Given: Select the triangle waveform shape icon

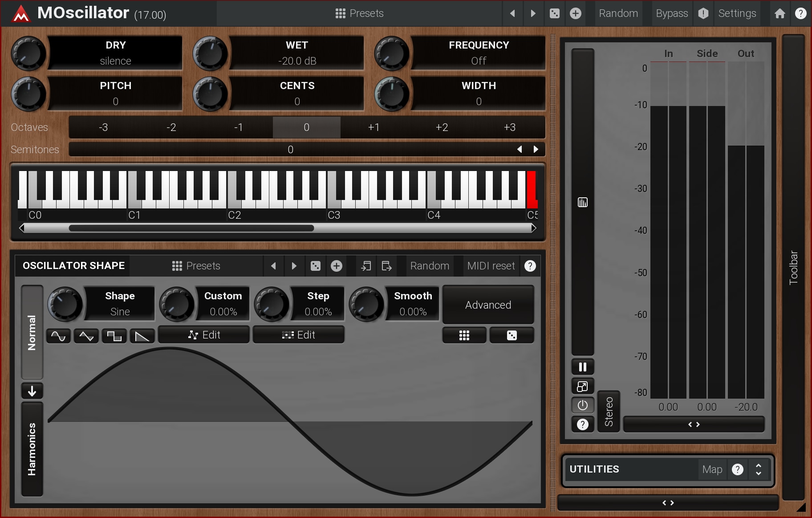Looking at the screenshot, I should click(86, 336).
